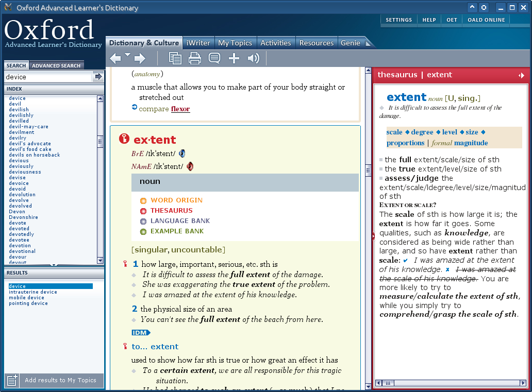Screen dimensions: 532x392
Task: Select 'devotional' in the index list
Action: point(22,251)
